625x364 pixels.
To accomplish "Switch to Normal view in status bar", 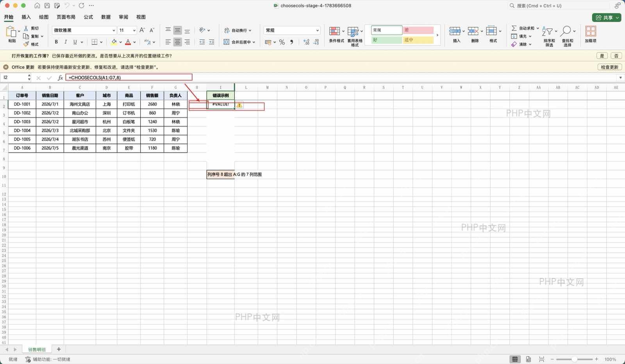I will click(x=515, y=359).
